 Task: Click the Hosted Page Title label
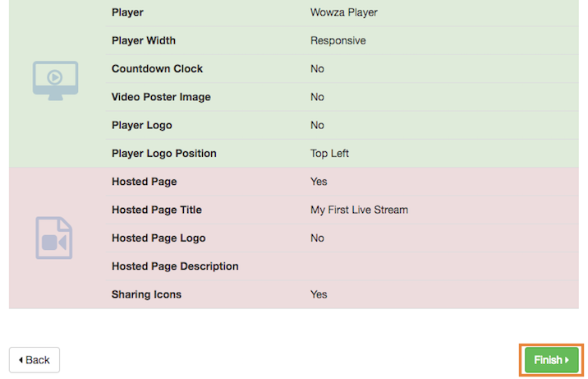point(157,210)
